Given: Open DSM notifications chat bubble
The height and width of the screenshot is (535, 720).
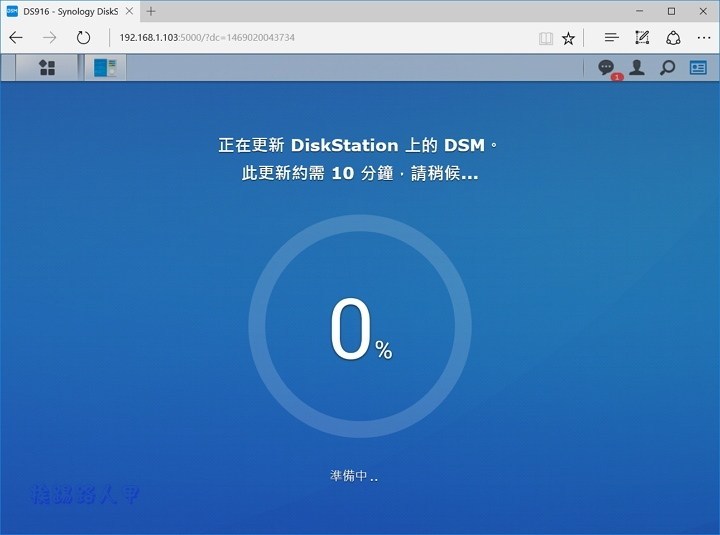Looking at the screenshot, I should coord(606,68).
